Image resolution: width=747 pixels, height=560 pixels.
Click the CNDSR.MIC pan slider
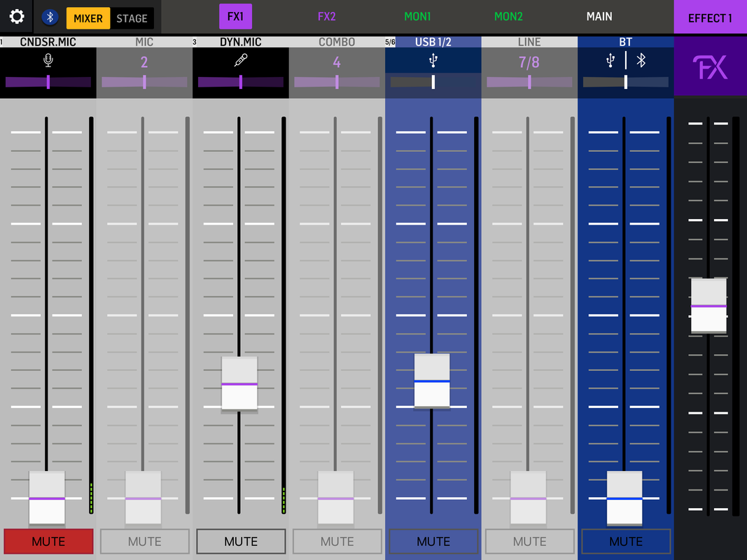(x=48, y=82)
